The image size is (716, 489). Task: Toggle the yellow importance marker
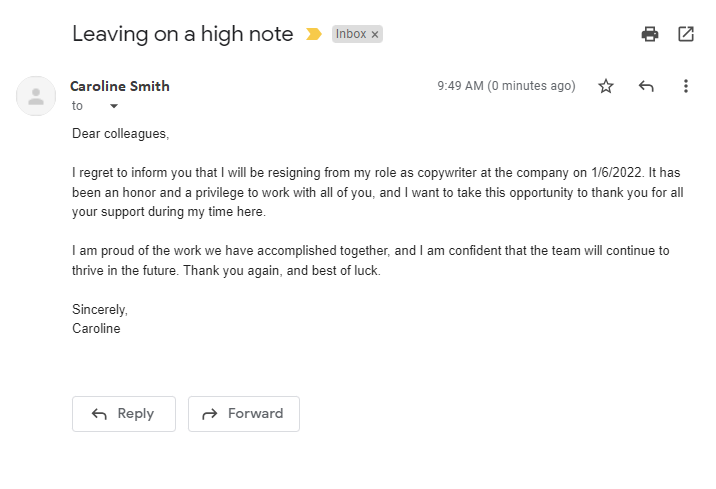click(x=314, y=34)
